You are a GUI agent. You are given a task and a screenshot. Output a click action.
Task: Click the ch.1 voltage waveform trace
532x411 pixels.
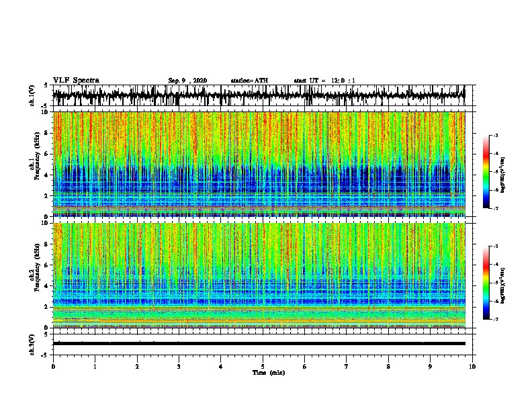tap(259, 95)
